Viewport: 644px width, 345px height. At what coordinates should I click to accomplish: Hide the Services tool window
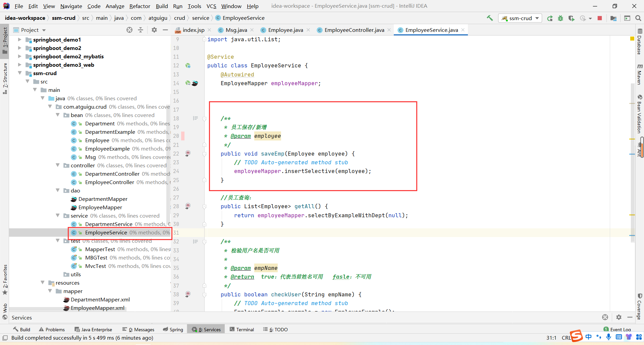[x=630, y=317]
